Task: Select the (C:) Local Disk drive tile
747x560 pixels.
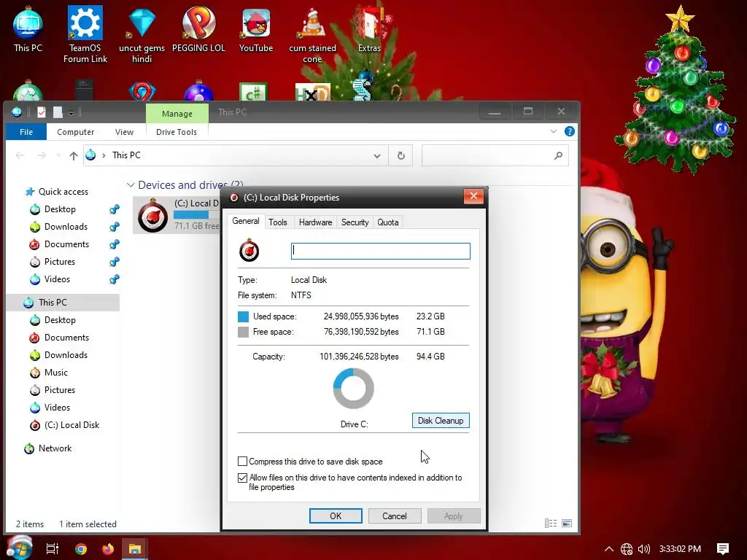Action: 177,215
